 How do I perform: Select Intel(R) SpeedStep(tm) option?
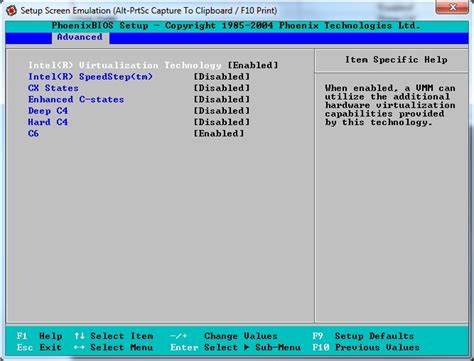pyautogui.click(x=91, y=77)
